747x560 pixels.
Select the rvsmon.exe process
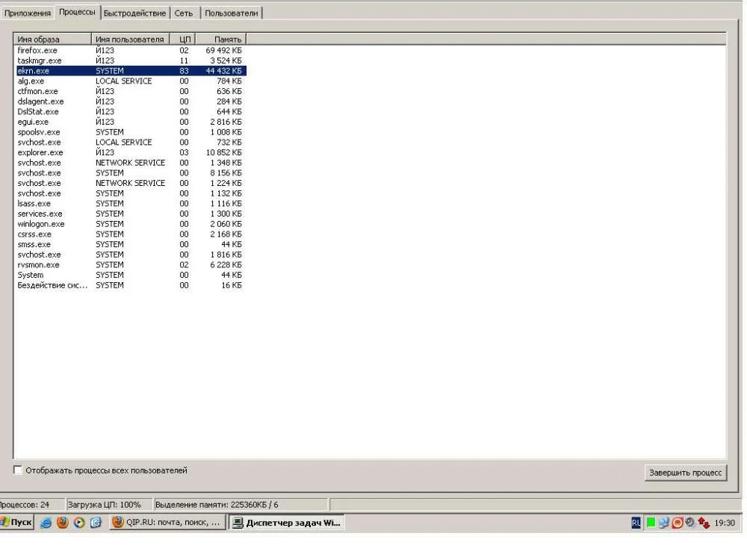(131, 265)
